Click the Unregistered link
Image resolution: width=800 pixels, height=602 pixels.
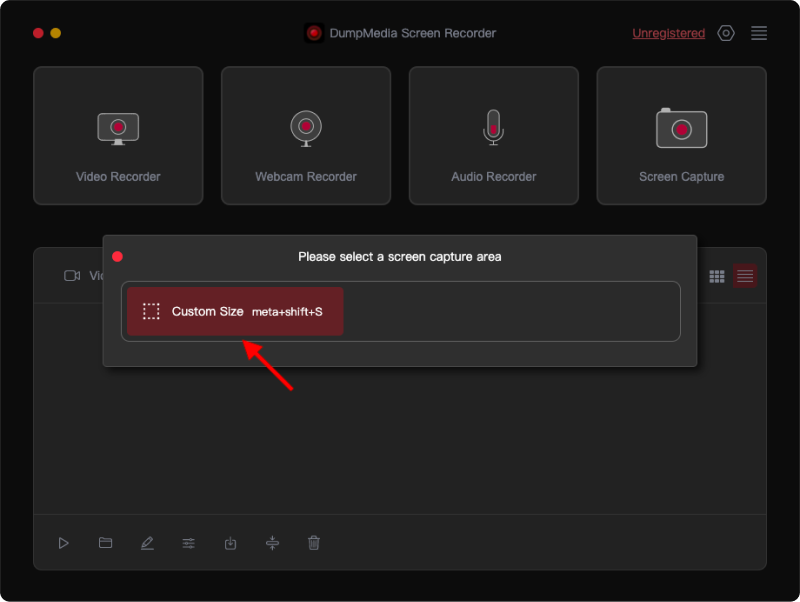[x=668, y=33]
